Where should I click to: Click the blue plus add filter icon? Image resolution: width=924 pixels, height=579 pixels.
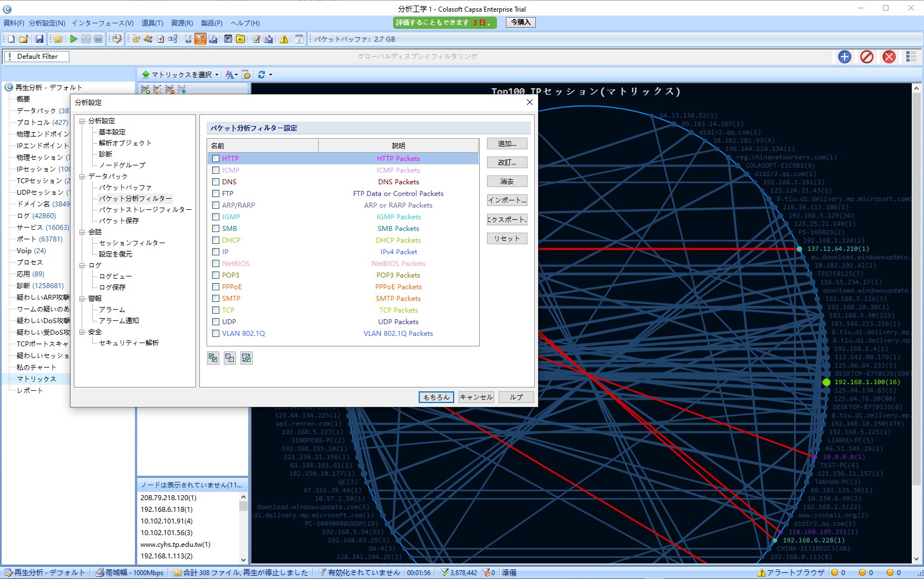pos(845,57)
